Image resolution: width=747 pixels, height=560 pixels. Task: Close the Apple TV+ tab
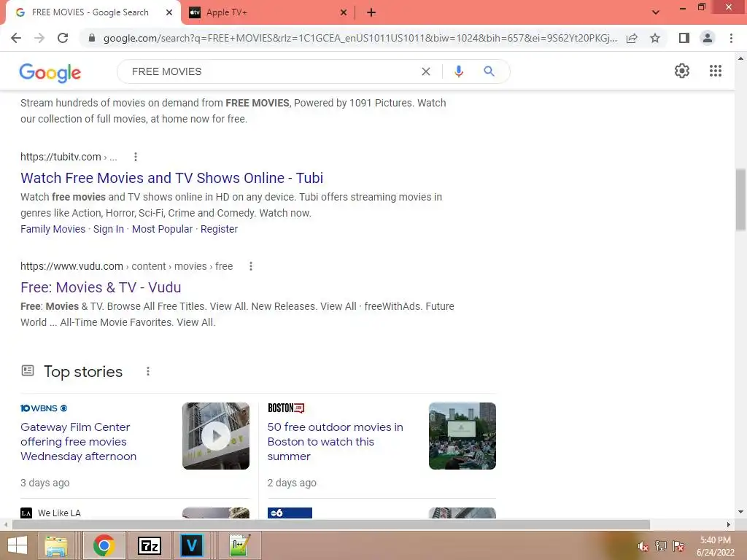tap(344, 13)
